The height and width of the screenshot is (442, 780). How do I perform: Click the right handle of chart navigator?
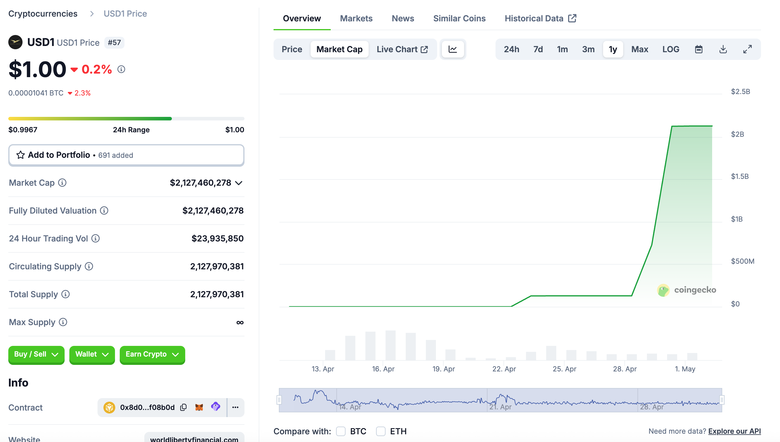[722, 400]
